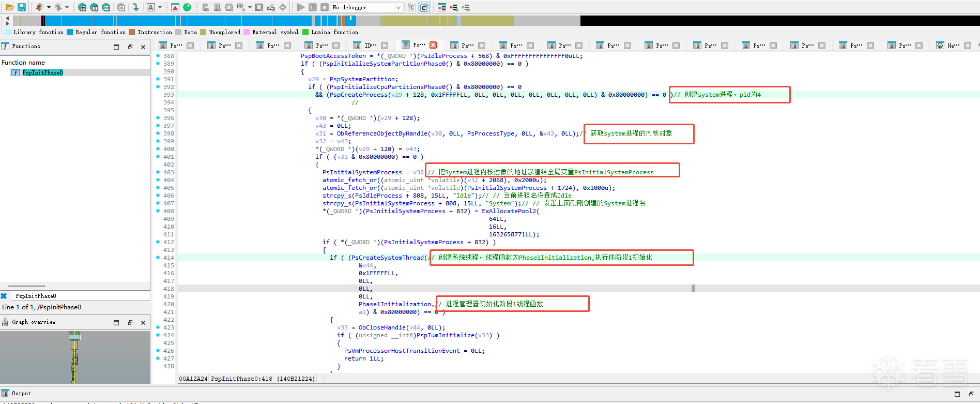
Task: Close the active pseudocode tab with red X
Action: tap(433, 45)
